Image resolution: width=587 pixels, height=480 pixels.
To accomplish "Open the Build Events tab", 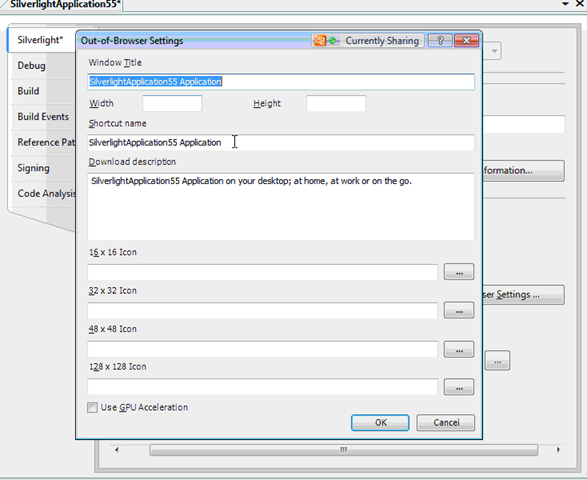I will (43, 117).
